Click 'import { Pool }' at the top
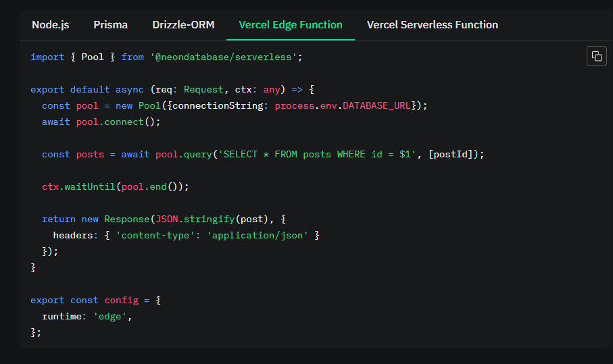Image resolution: width=613 pixels, height=364 pixels. click(73, 57)
